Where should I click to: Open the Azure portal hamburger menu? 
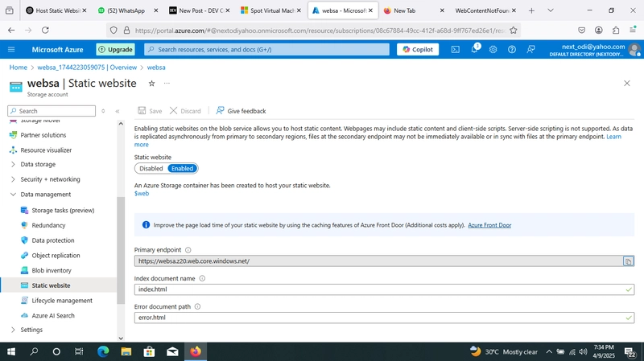point(11,49)
